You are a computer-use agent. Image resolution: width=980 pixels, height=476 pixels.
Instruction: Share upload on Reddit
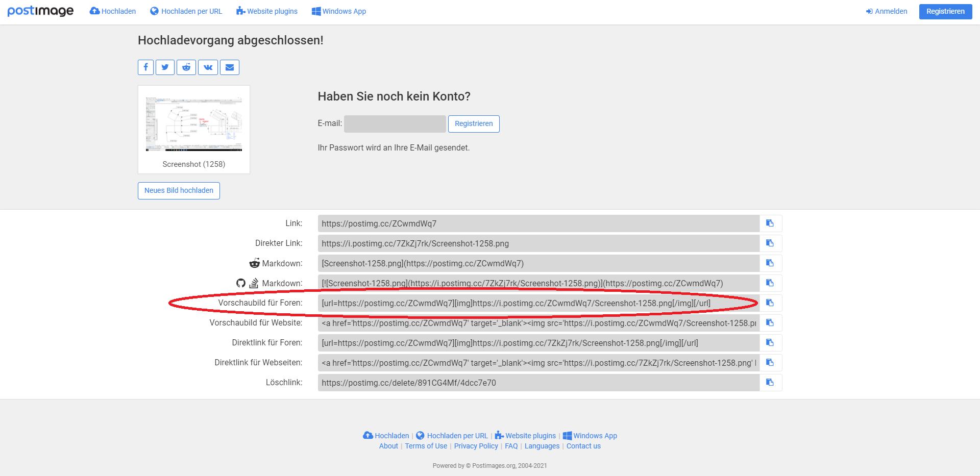(x=186, y=67)
